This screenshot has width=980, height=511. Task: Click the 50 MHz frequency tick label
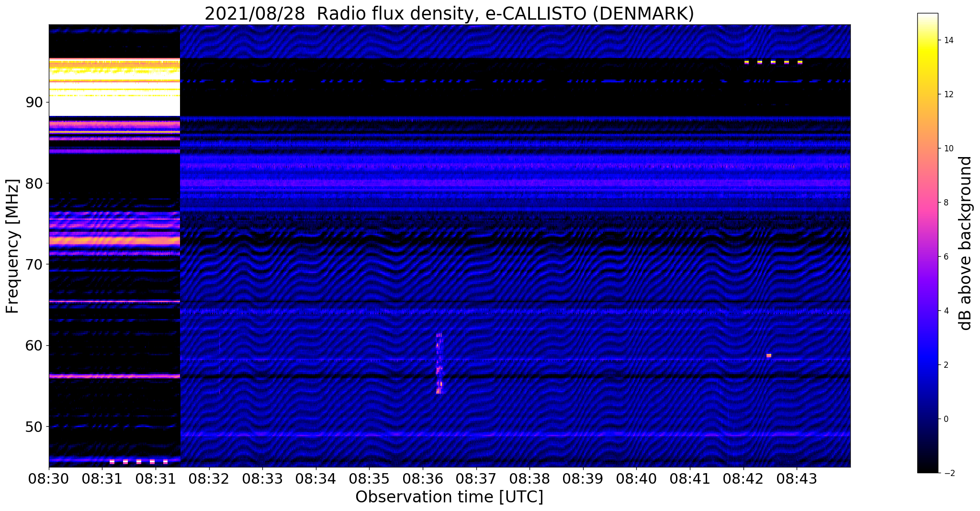point(33,427)
